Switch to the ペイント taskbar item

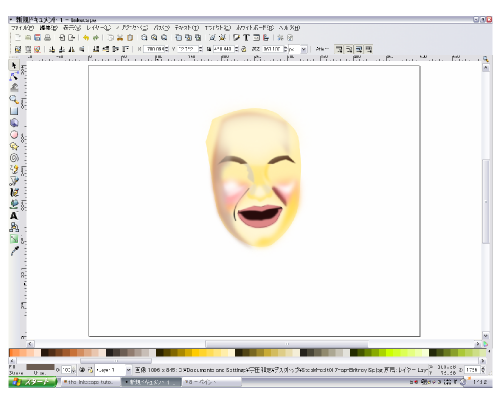211,382
